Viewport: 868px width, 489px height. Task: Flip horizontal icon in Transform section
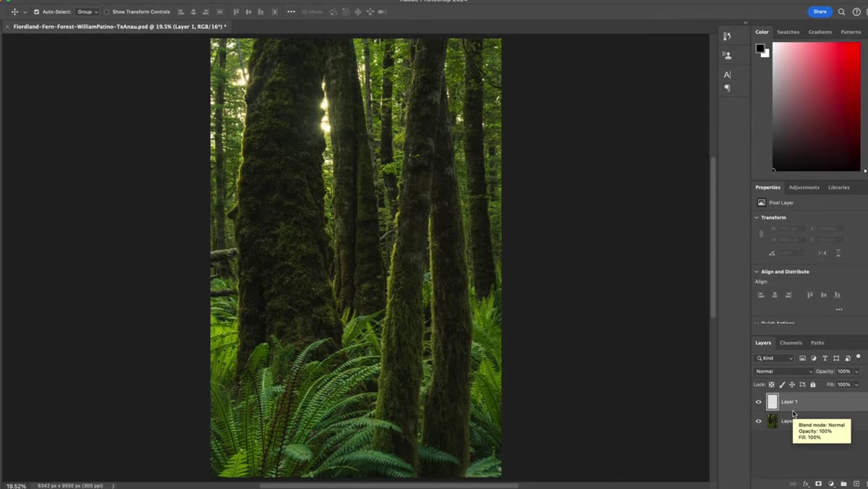(x=822, y=253)
